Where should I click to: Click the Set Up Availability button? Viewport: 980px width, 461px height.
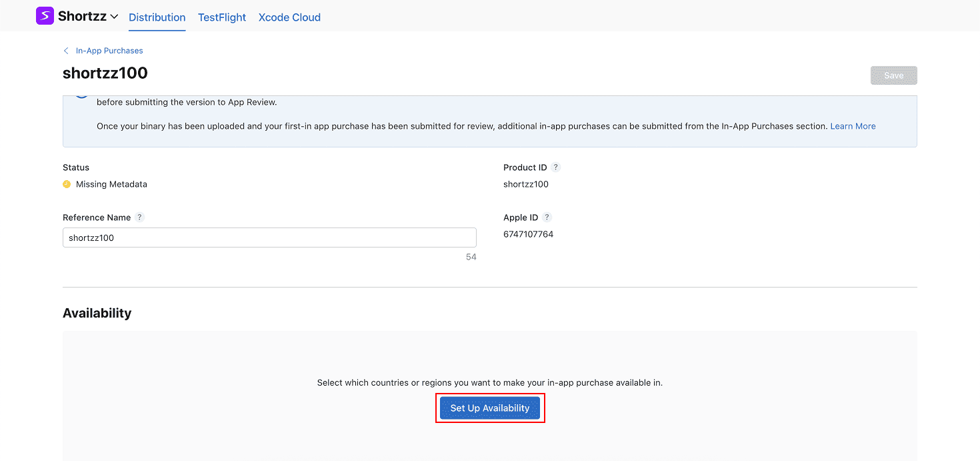pyautogui.click(x=490, y=408)
